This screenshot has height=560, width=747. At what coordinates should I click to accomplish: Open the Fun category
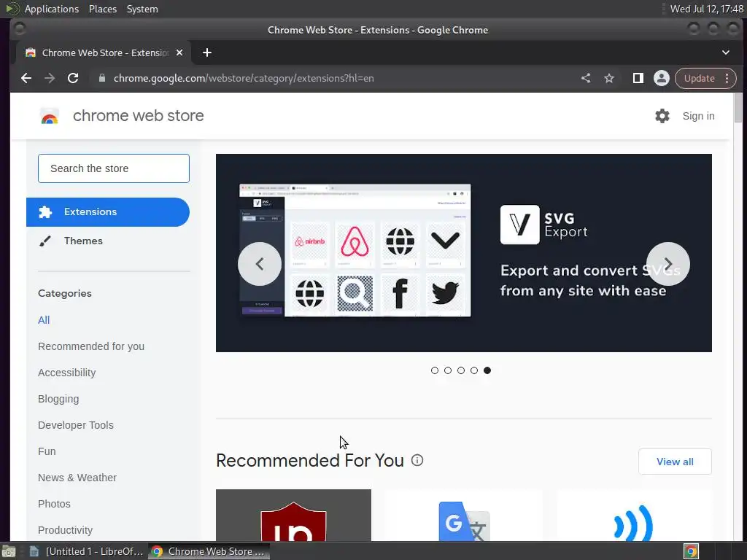[x=47, y=451]
